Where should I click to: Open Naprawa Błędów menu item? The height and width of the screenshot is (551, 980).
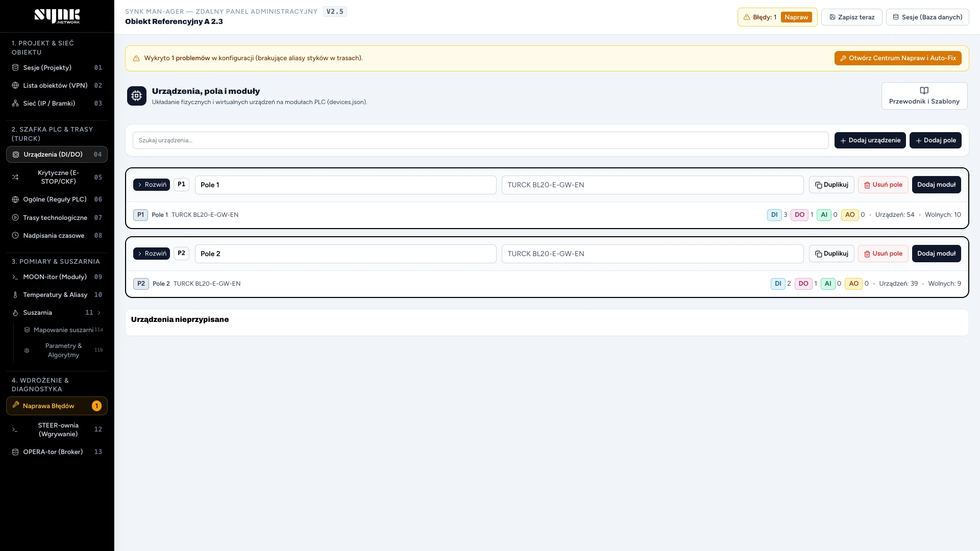[57, 406]
